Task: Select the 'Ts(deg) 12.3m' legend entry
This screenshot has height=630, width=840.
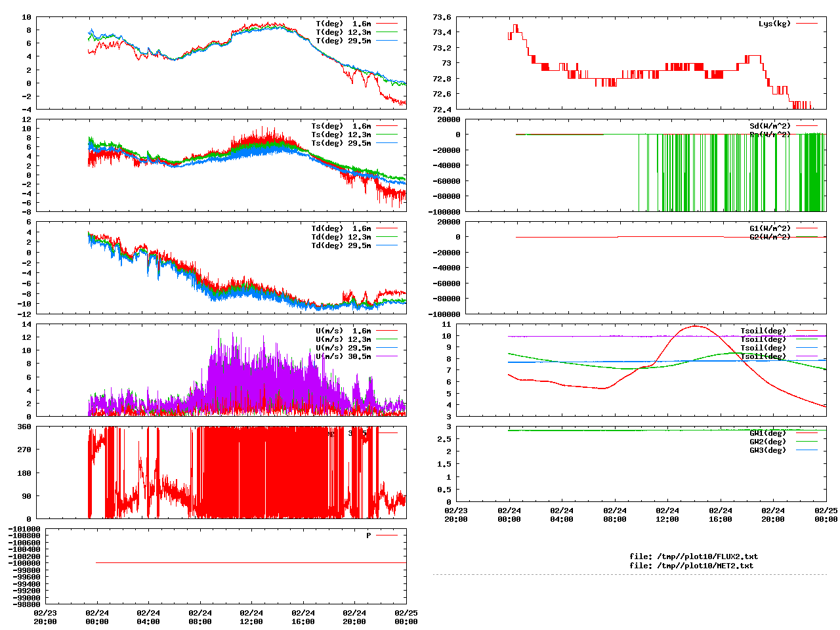Action: click(341, 135)
